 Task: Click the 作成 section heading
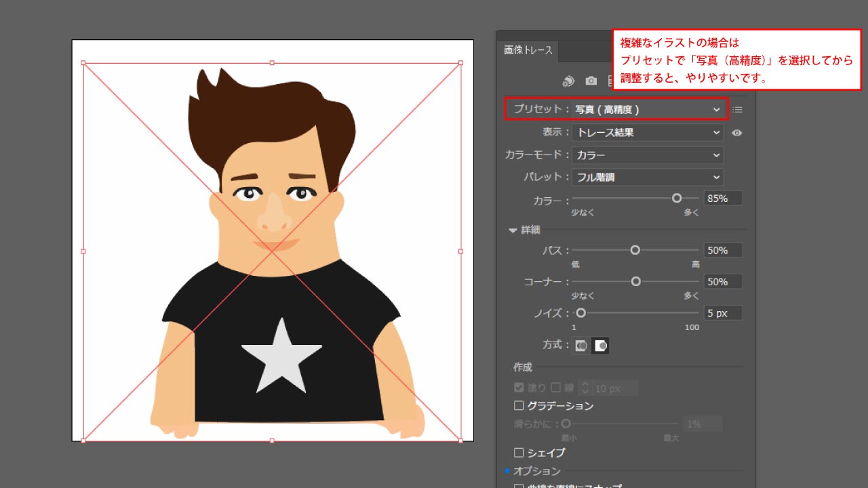pos(523,367)
